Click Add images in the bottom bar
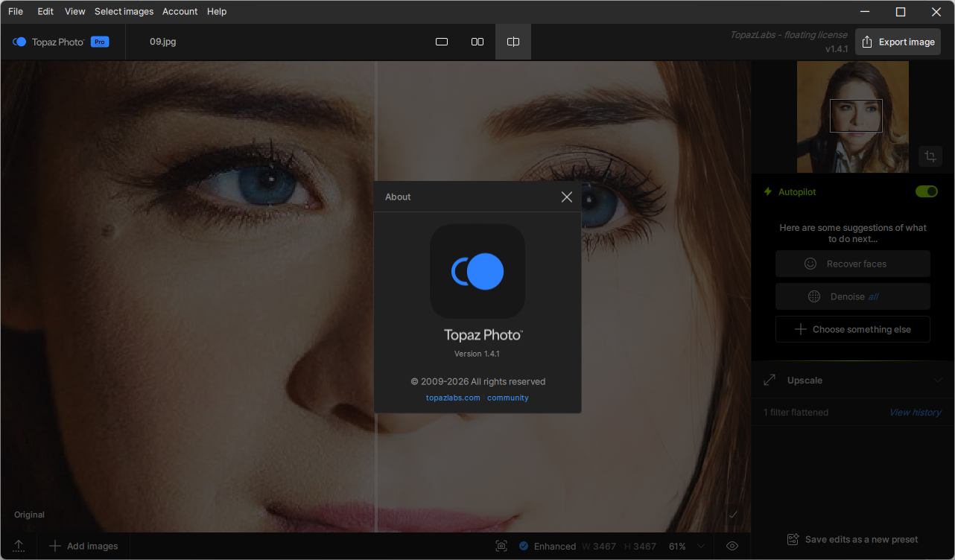Image resolution: width=955 pixels, height=560 pixels. [x=83, y=546]
